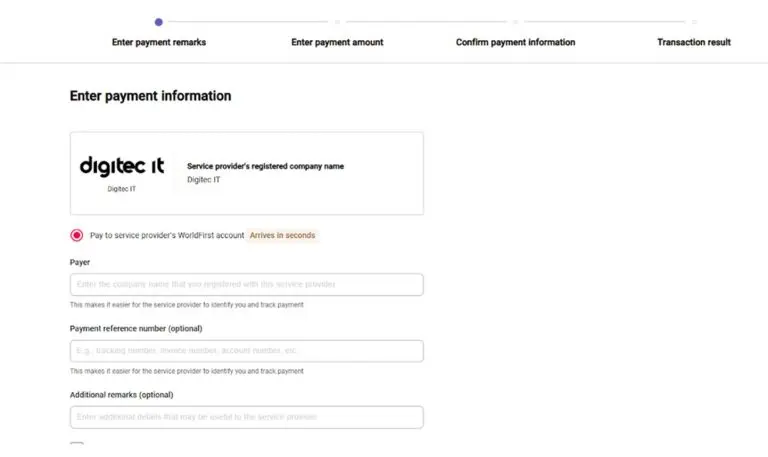Open Confirm payment information step label
768x457 pixels.
pyautogui.click(x=515, y=42)
